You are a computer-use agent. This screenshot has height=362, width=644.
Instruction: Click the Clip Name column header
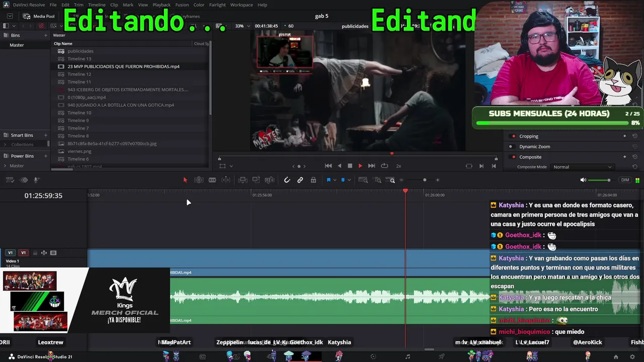point(63,44)
